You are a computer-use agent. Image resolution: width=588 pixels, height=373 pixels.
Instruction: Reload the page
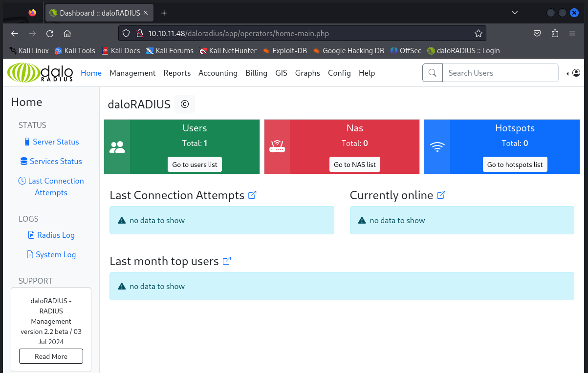(50, 34)
